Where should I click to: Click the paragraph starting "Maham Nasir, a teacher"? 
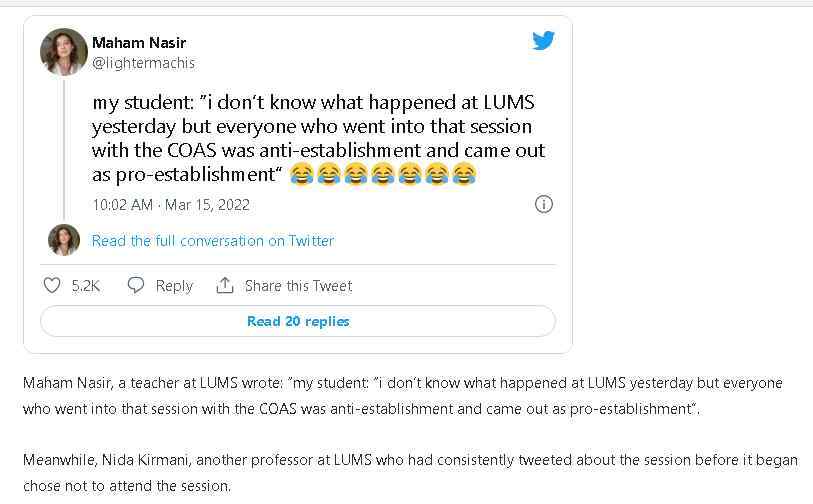tap(400, 396)
